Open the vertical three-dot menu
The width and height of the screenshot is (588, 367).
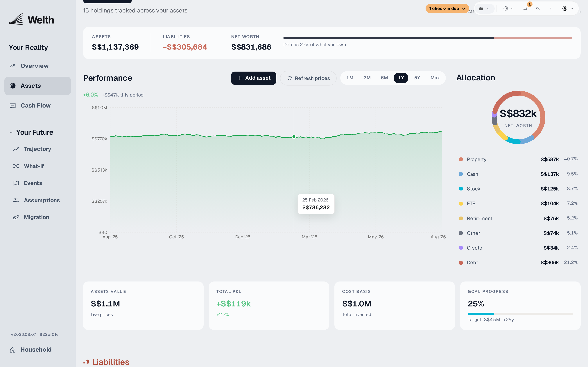pyautogui.click(x=551, y=8)
